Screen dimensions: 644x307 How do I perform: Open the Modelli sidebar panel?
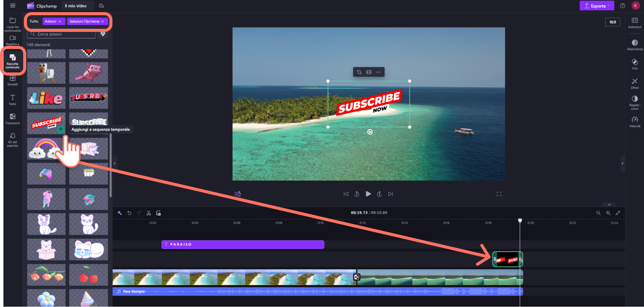click(13, 80)
